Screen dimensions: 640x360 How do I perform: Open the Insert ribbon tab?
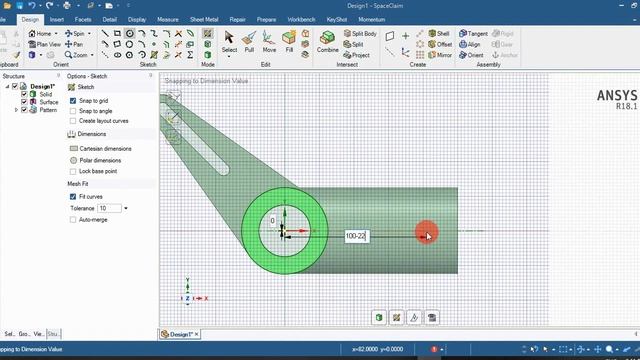[x=57, y=19]
